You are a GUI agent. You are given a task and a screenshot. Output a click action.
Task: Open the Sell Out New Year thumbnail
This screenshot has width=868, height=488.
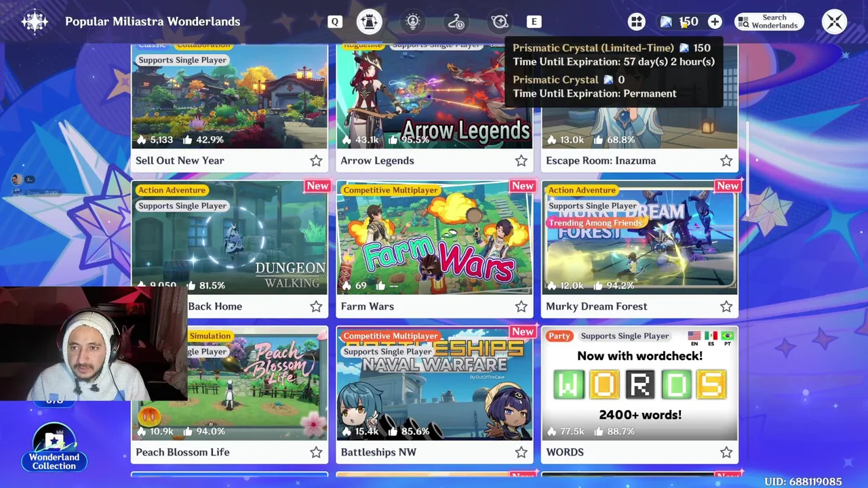pos(229,96)
